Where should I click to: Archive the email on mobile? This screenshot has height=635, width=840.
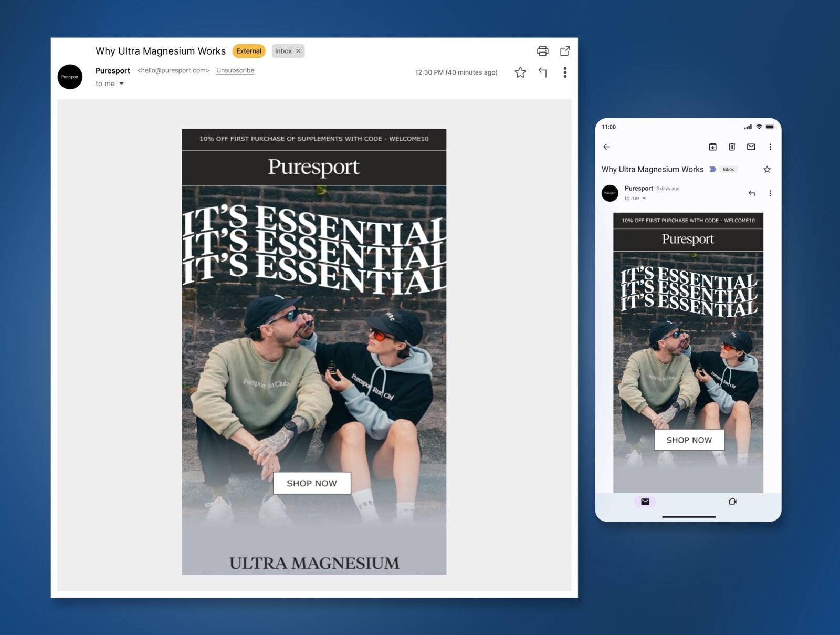(712, 147)
